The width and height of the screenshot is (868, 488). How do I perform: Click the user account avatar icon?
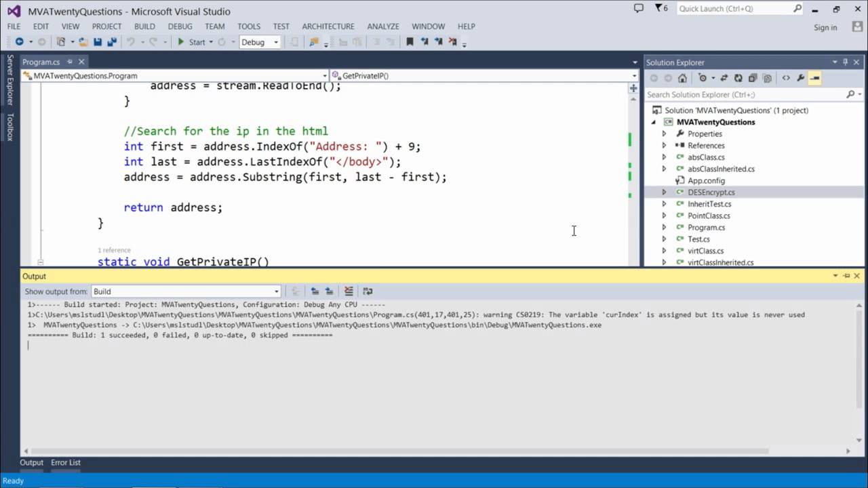tap(857, 27)
